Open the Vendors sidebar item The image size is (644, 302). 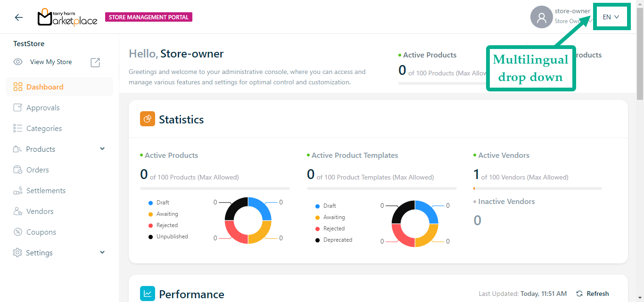coord(40,212)
